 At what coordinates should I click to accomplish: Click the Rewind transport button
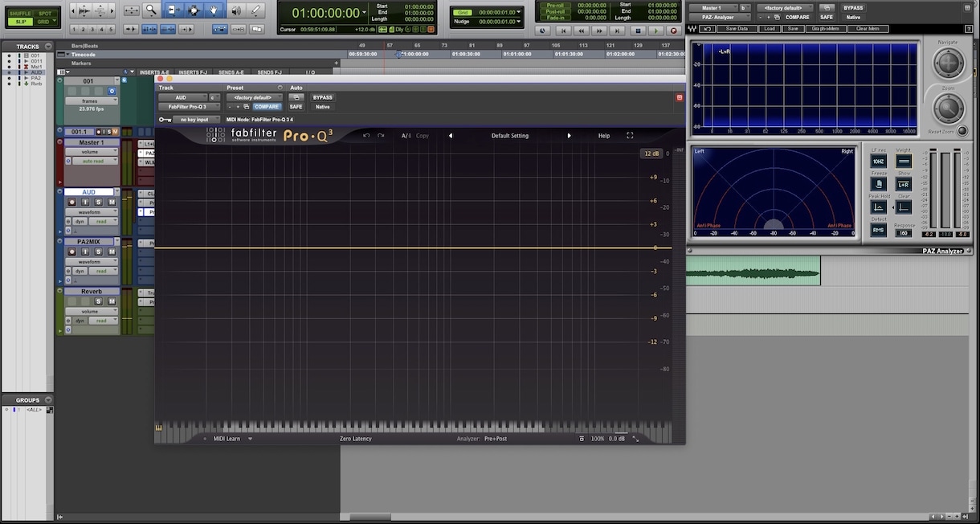coord(582,31)
